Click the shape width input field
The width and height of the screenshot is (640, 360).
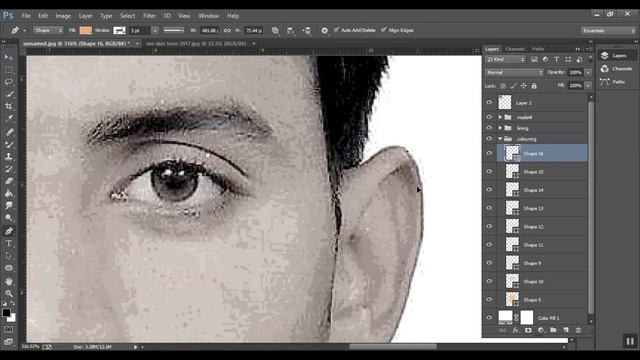point(209,31)
